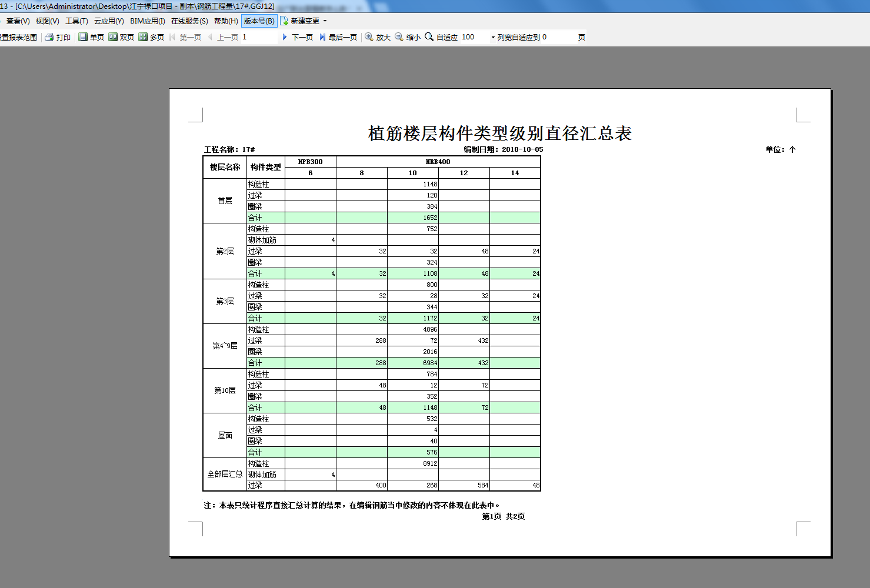This screenshot has height=588, width=870.
Task: Go to 第一页 first page
Action: 185,37
